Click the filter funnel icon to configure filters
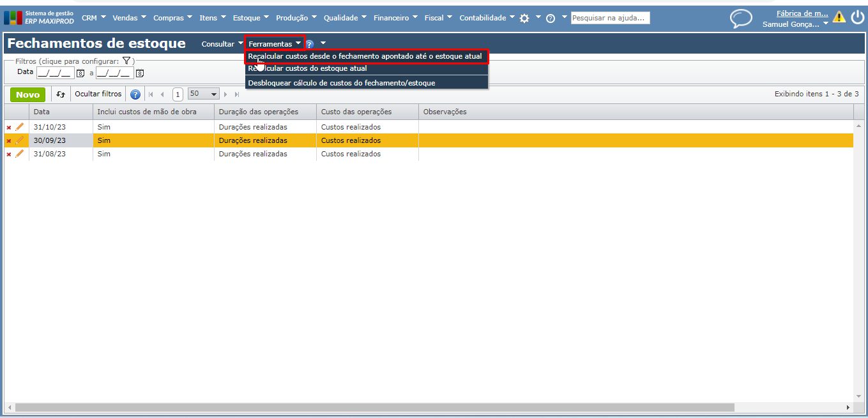The image size is (868, 418). [x=126, y=61]
